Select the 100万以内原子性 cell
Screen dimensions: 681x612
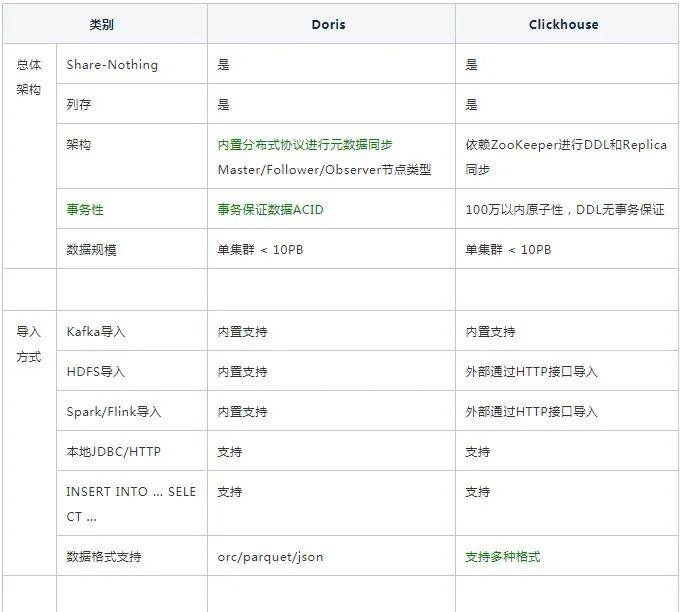[567, 209]
